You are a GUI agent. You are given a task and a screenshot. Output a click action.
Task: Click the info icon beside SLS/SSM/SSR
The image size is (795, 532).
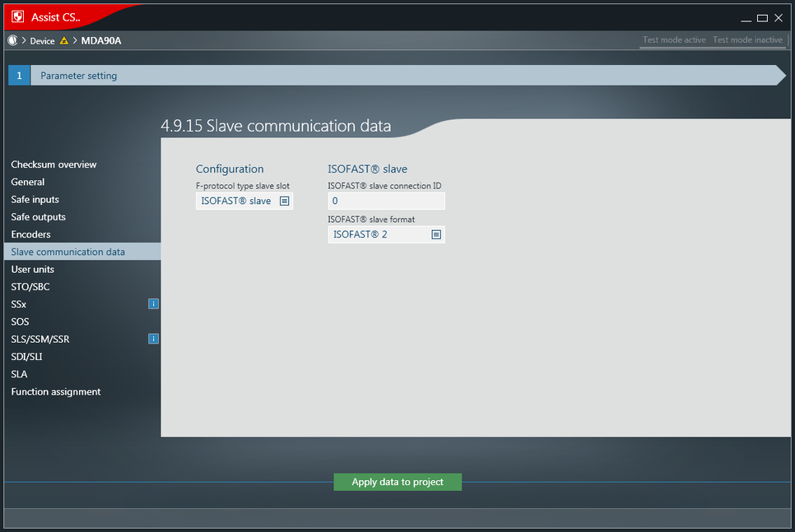[153, 339]
